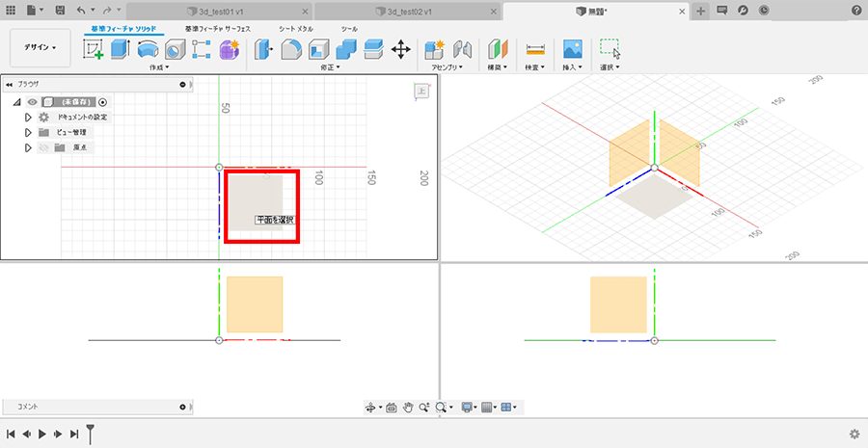
Task: Select the Revolve tool
Action: point(148,50)
